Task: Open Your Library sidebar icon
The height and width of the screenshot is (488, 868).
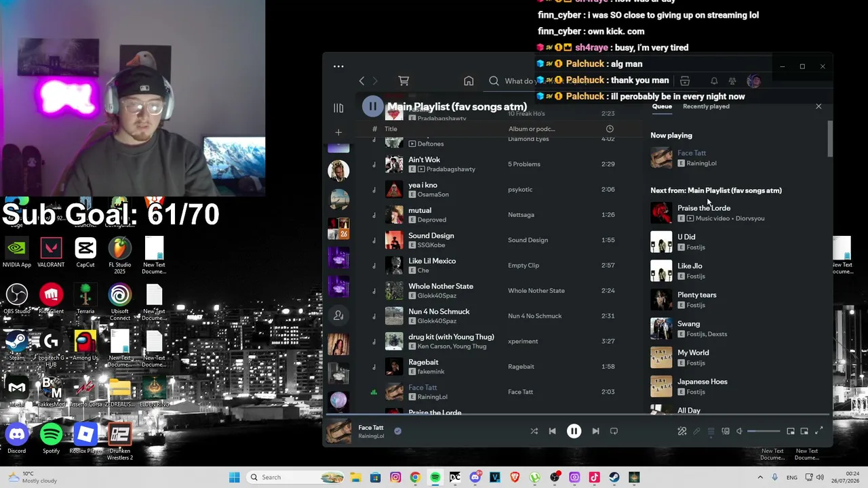Action: click(x=338, y=108)
